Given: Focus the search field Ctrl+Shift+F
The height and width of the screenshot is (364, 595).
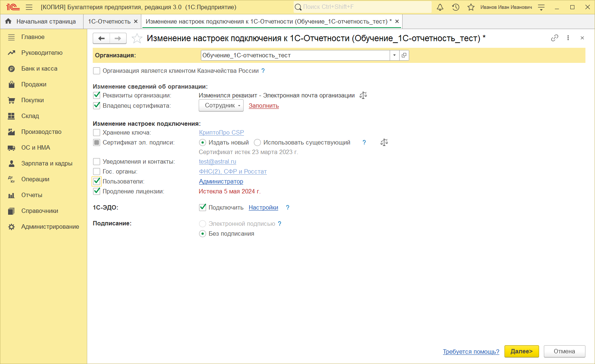Looking at the screenshot, I should tap(362, 7).
